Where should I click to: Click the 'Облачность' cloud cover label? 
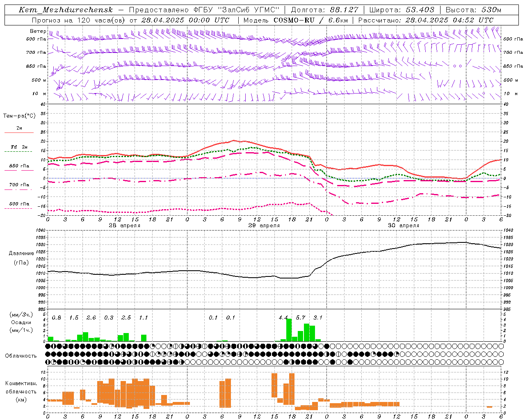[x=21, y=356]
